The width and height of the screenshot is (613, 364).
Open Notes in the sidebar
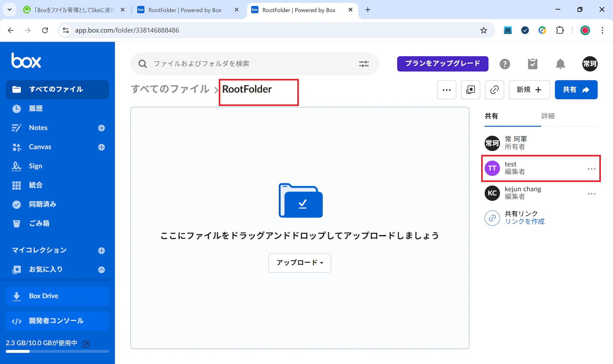(38, 128)
